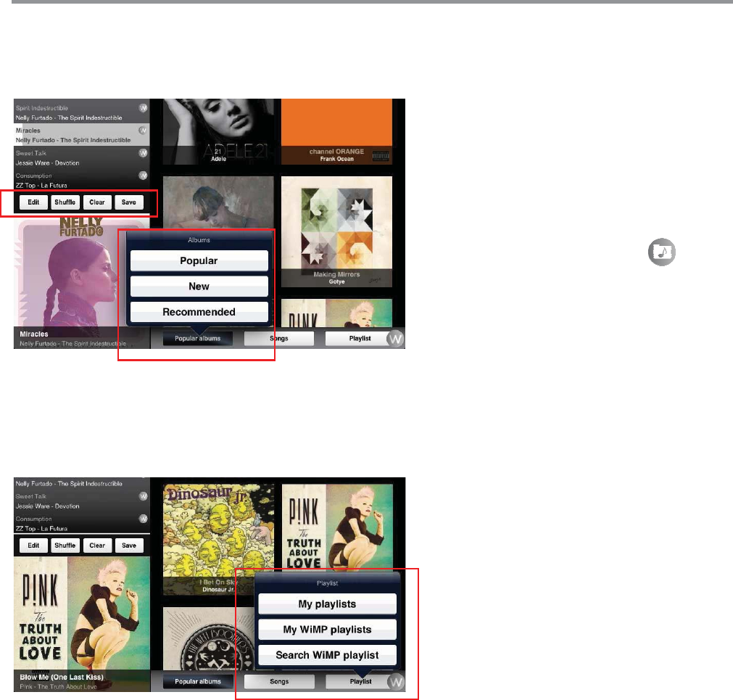
Task: Select New in the Albums popup
Action: (199, 287)
